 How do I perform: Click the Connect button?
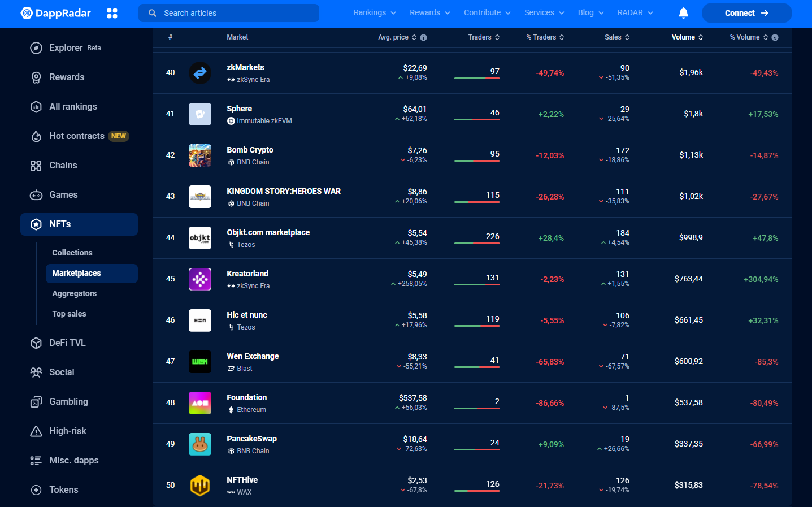point(746,13)
